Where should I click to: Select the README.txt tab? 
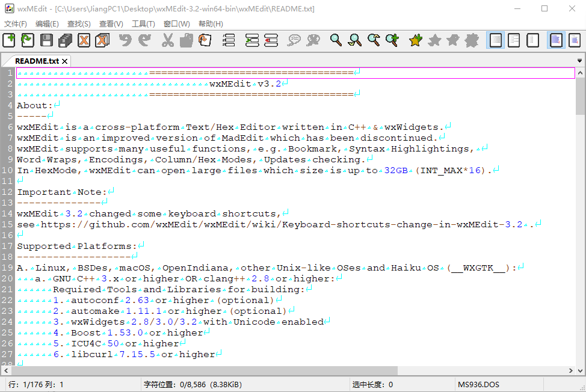point(37,61)
